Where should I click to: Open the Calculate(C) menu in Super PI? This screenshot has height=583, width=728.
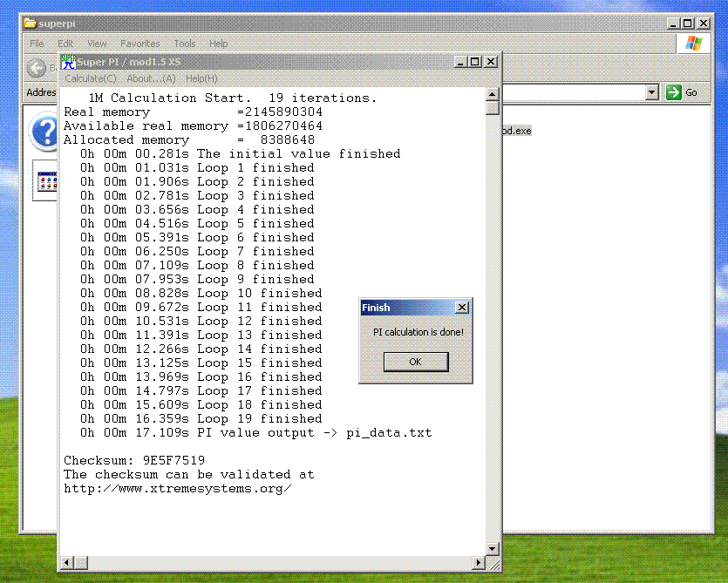coord(91,78)
